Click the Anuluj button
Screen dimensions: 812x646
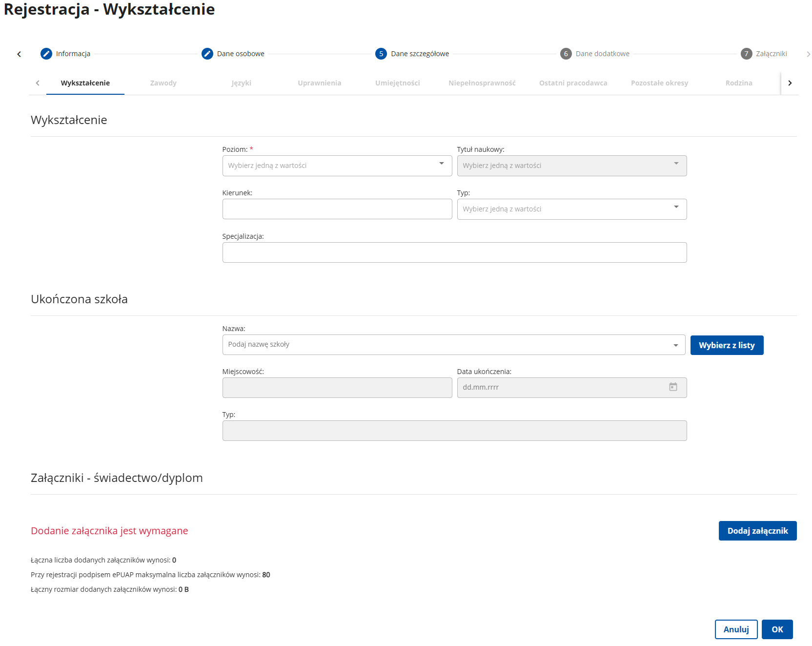tap(736, 629)
